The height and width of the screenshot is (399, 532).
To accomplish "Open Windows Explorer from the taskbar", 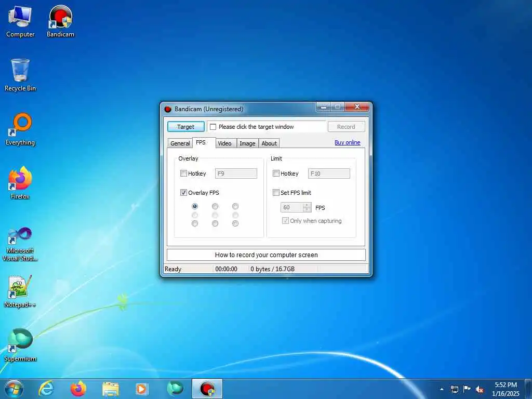I will 111,389.
